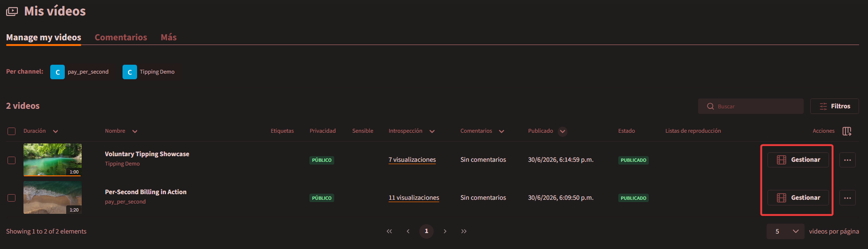The width and height of the screenshot is (868, 249).
Task: Click the Estado column header
Action: [626, 131]
